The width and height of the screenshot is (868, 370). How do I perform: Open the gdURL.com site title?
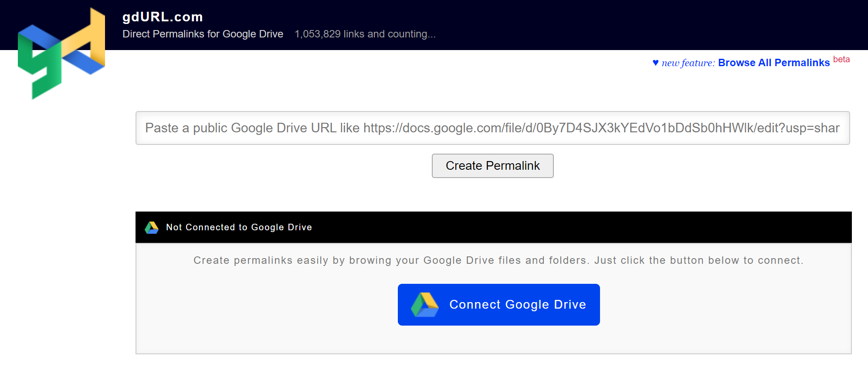(x=163, y=17)
